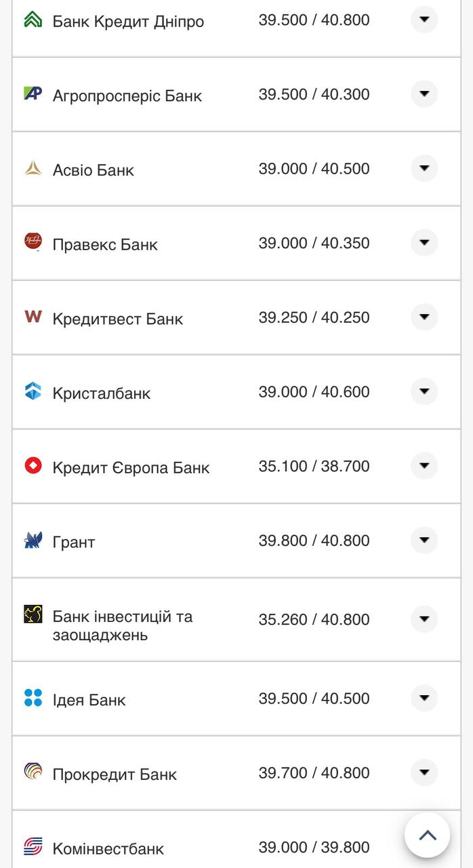Click the Прокредит Банк rainbow logo
This screenshot has height=868, width=473.
pos(33,772)
